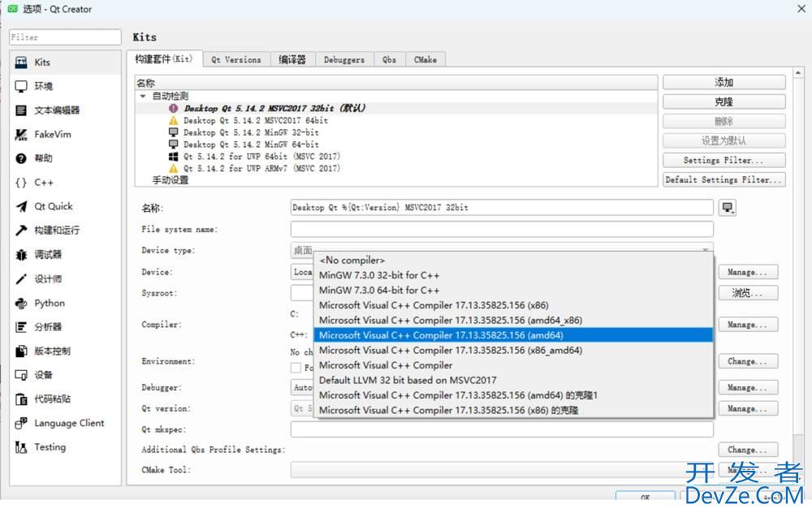Viewport: 812px width, 513px height.
Task: Open the FakeVim settings category
Action: [x=65, y=135]
